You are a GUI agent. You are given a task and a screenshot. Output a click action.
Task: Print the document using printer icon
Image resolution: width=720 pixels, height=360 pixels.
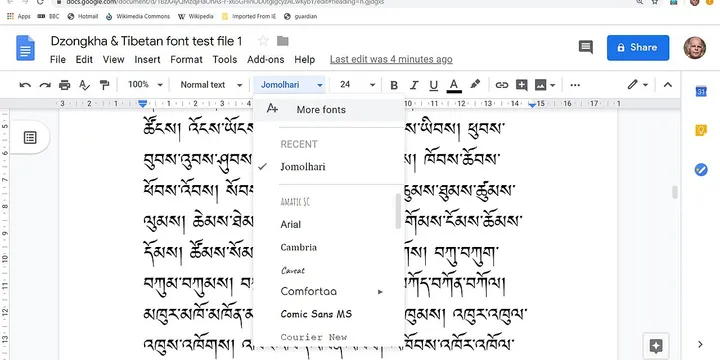click(65, 85)
